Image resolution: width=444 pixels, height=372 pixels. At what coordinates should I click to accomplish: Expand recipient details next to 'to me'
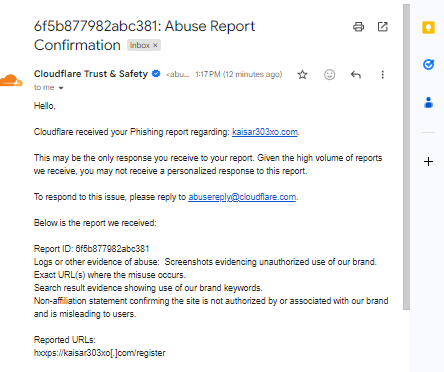pos(61,88)
